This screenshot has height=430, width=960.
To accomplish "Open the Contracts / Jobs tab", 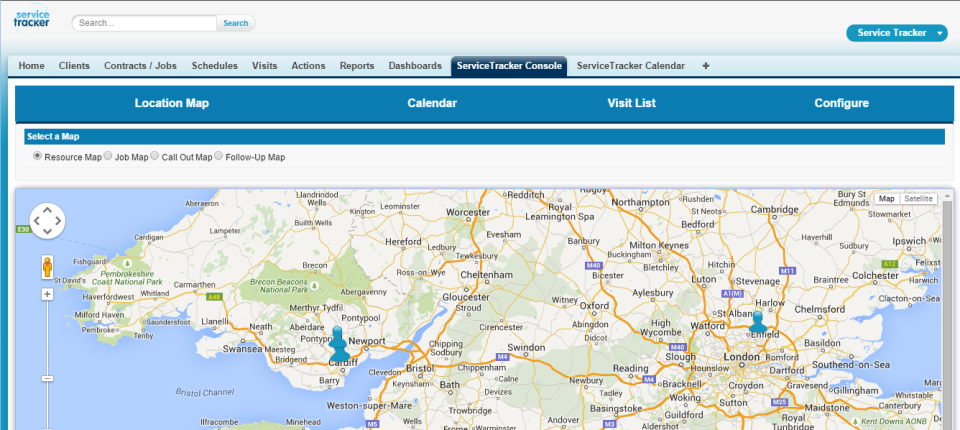I will 140,66.
